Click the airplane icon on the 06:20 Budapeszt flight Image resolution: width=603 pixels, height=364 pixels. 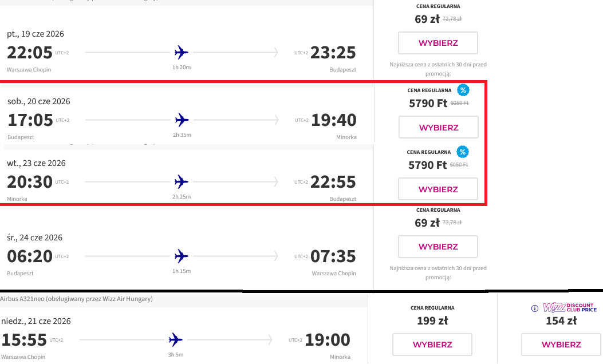[181, 256]
